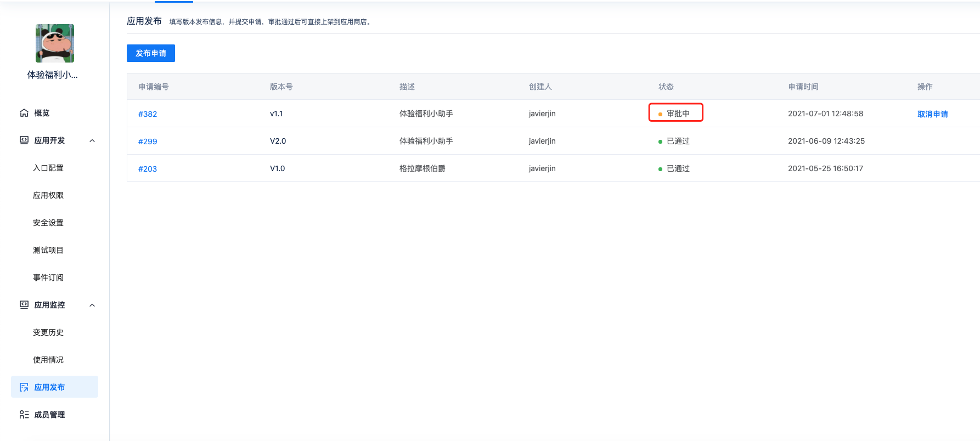Image resolution: width=980 pixels, height=441 pixels.
Task: Click 体验福利小助手 description in row #382
Action: point(426,114)
